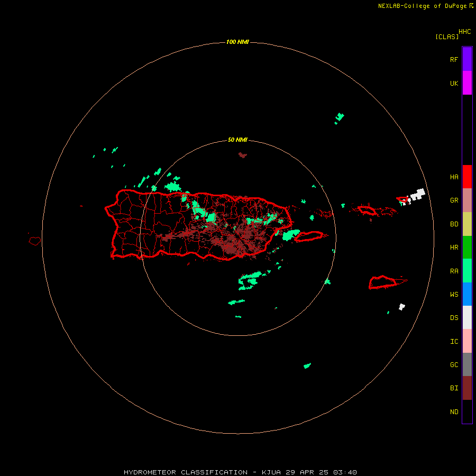Click the green rain echo far northeast
The height and width of the screenshot is (476, 476).
pos(339,118)
